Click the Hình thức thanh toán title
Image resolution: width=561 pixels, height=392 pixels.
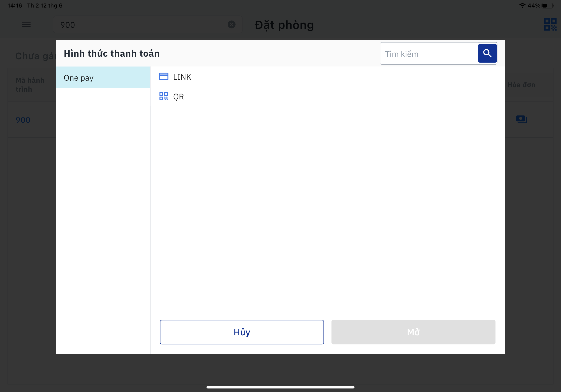coord(112,53)
